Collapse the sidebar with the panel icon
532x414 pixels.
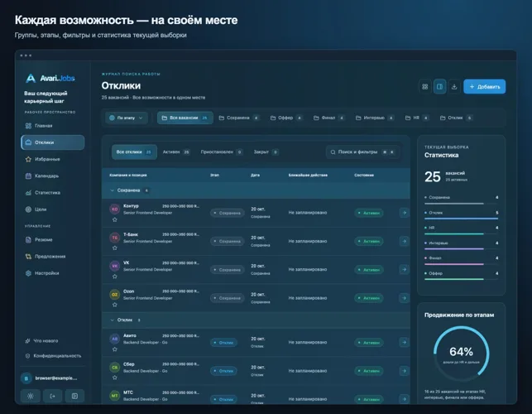(x=74, y=396)
